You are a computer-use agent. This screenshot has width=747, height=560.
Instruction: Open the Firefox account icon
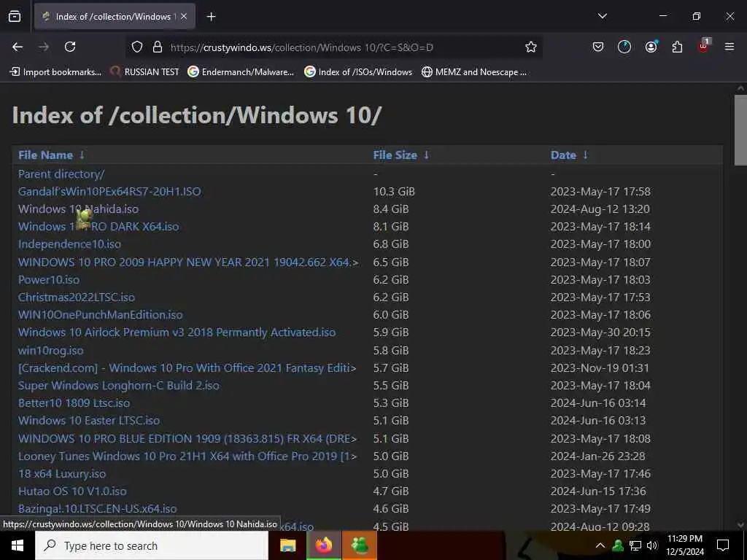(x=651, y=47)
